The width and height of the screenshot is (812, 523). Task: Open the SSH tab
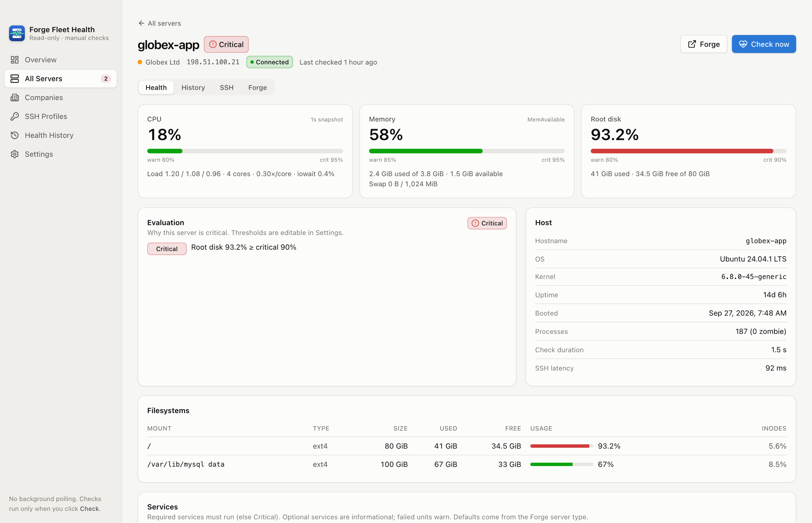(x=226, y=87)
